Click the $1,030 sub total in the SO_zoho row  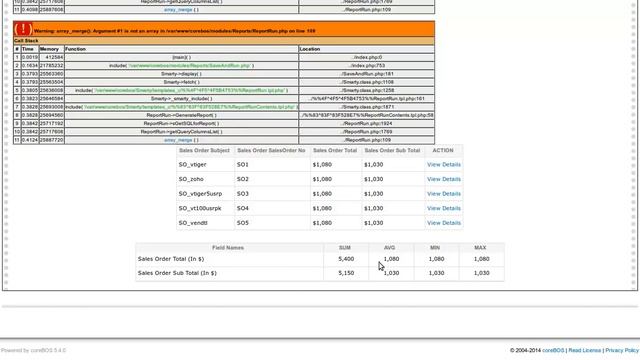tap(373, 179)
